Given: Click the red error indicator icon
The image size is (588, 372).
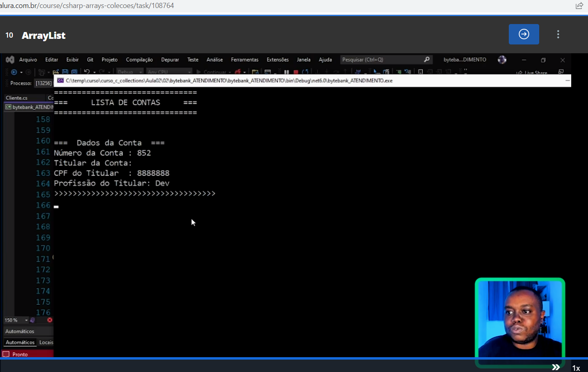Looking at the screenshot, I should pyautogui.click(x=50, y=320).
